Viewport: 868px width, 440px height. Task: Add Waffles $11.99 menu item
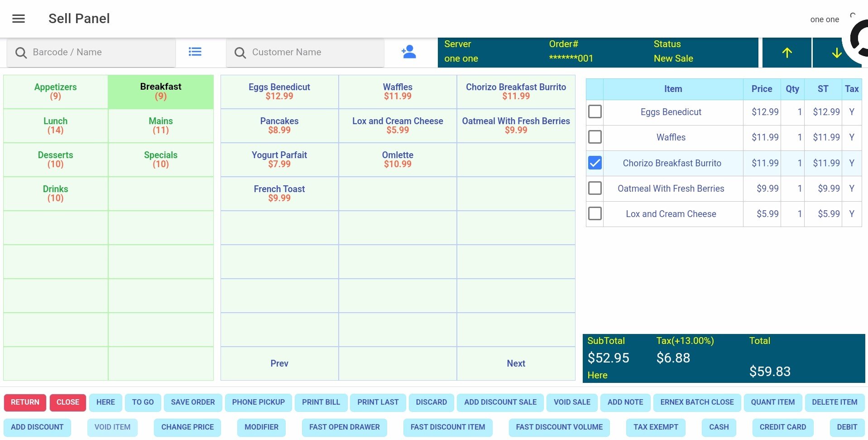pos(398,92)
